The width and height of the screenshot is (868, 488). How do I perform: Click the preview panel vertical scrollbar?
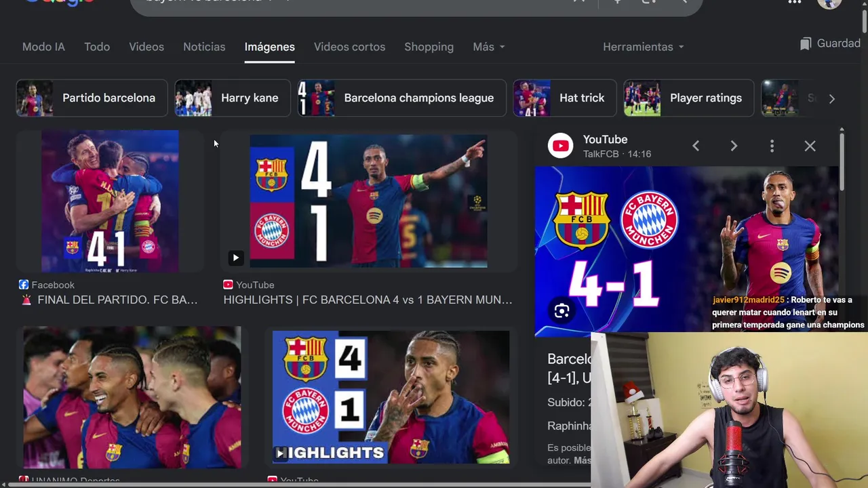pos(842,163)
